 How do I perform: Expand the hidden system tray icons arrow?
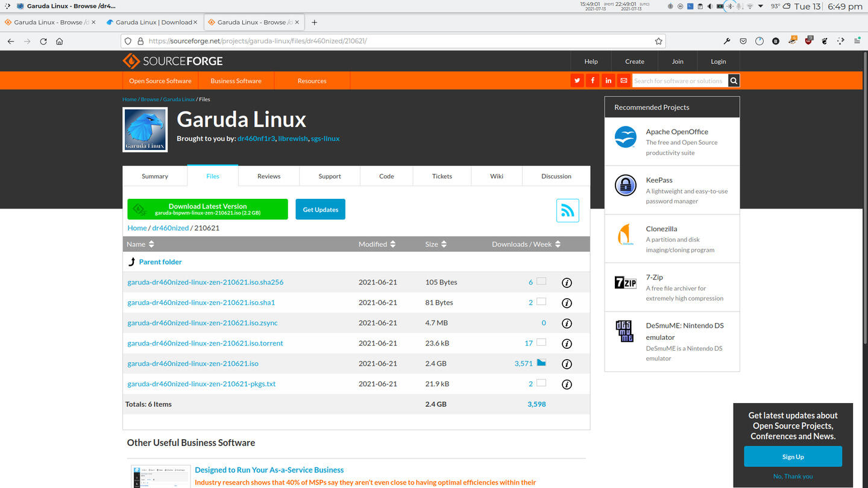761,6
